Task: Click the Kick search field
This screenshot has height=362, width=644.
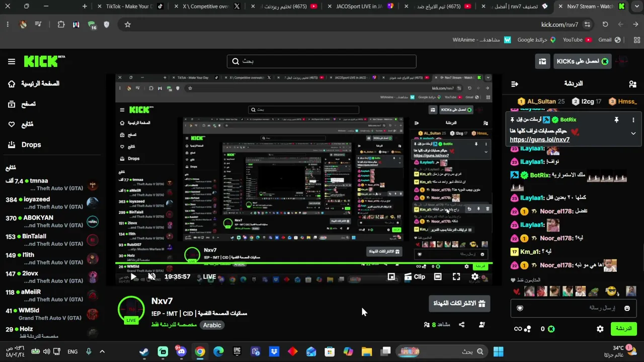Action: tap(321, 61)
